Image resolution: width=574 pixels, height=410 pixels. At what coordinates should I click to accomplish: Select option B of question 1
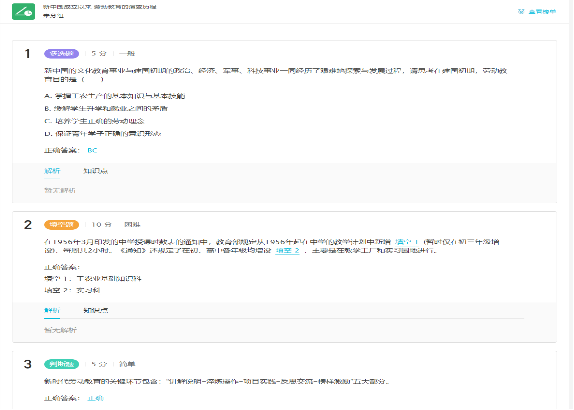pyautogui.click(x=106, y=108)
